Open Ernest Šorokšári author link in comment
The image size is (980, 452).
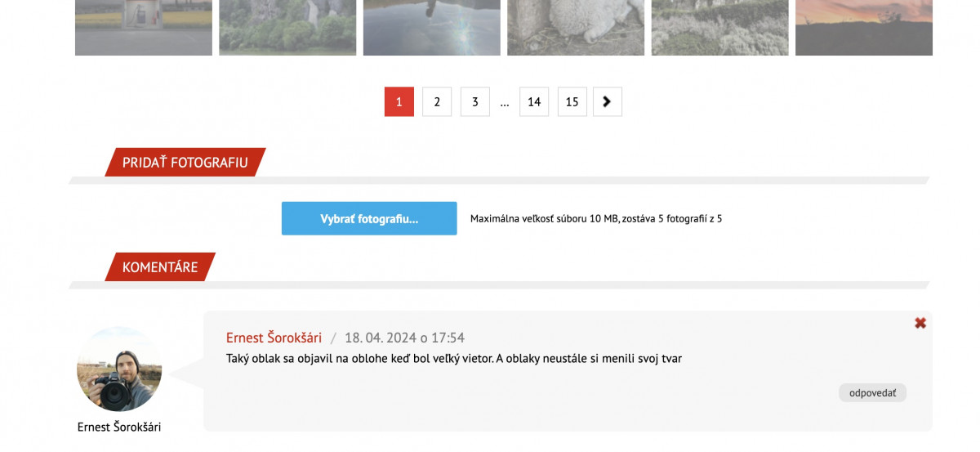(x=274, y=338)
